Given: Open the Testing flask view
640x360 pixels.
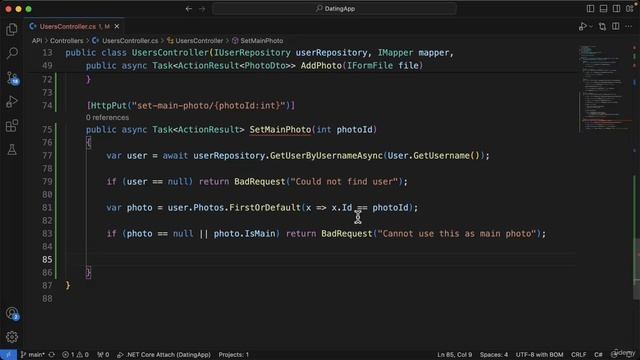Looking at the screenshot, I should [x=12, y=149].
